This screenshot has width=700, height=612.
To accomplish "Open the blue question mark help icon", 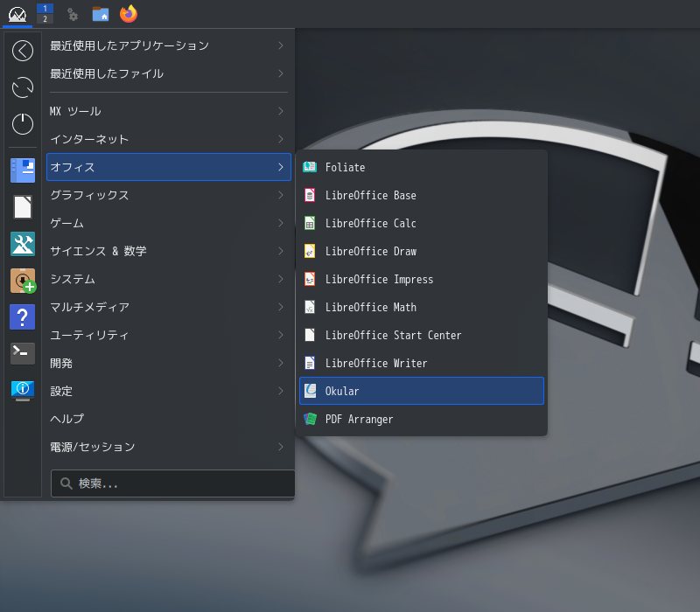I will pyautogui.click(x=23, y=317).
